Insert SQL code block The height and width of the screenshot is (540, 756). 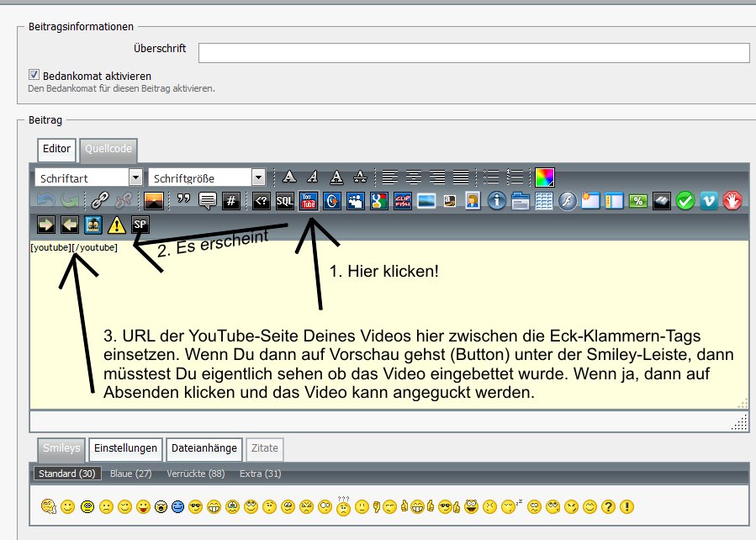pos(285,200)
